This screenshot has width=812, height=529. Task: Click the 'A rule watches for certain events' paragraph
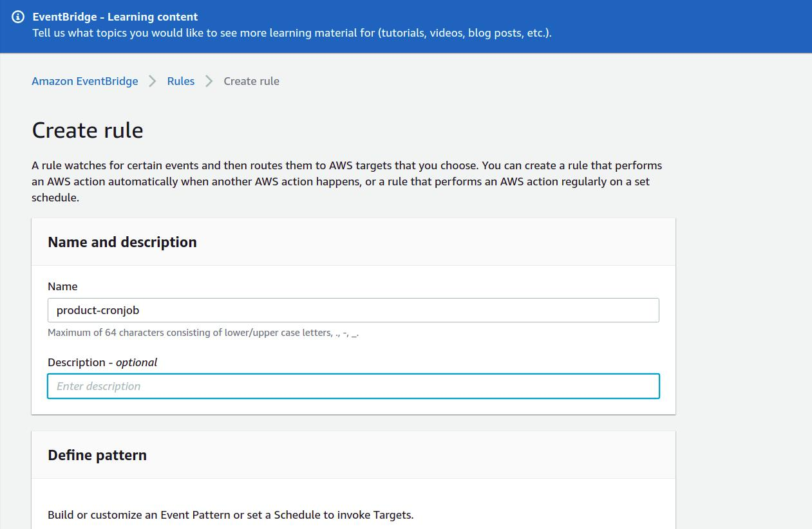click(346, 181)
